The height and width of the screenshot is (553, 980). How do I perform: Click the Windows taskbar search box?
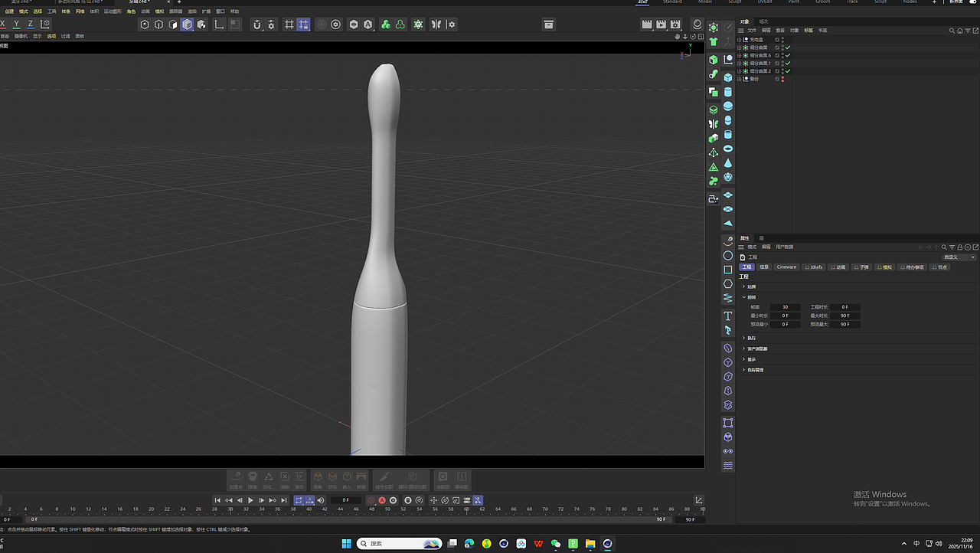pos(400,544)
